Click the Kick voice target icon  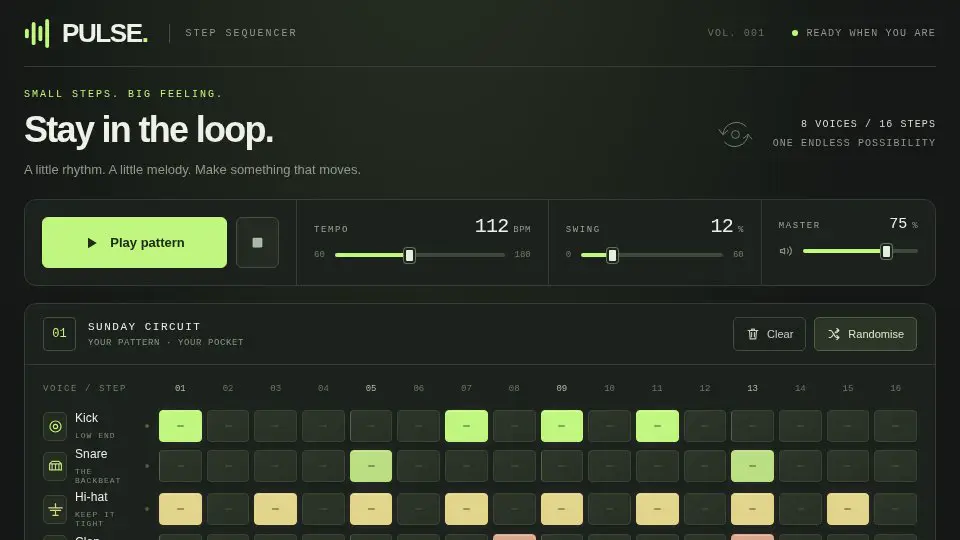pos(55,426)
